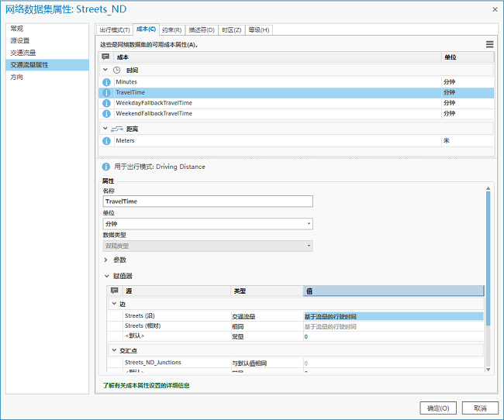
Task: Click info icon beside Minutes attribute
Action: pyautogui.click(x=106, y=81)
